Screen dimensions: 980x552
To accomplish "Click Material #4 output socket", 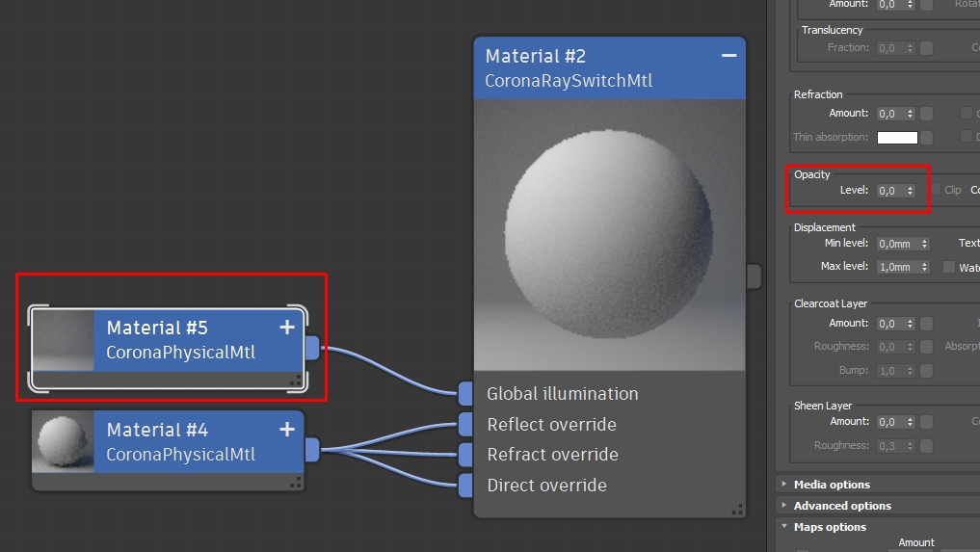I will click(312, 450).
